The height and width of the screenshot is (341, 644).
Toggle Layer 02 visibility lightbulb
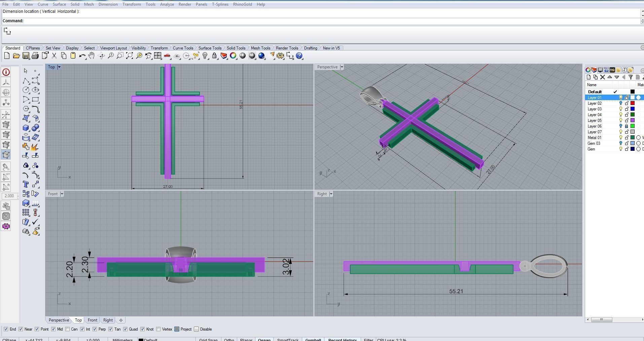click(621, 103)
